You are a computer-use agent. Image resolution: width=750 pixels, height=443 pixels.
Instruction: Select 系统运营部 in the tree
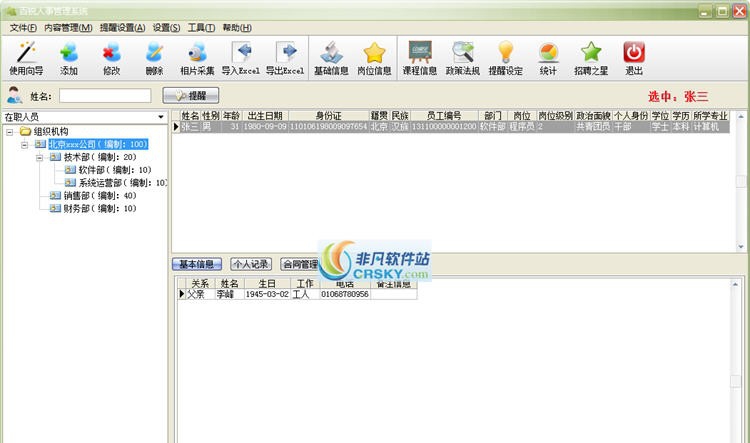[123, 183]
